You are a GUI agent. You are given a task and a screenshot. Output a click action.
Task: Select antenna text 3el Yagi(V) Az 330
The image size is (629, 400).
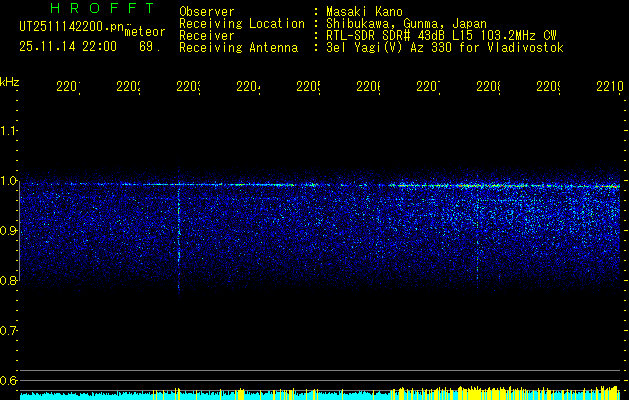tap(390, 48)
